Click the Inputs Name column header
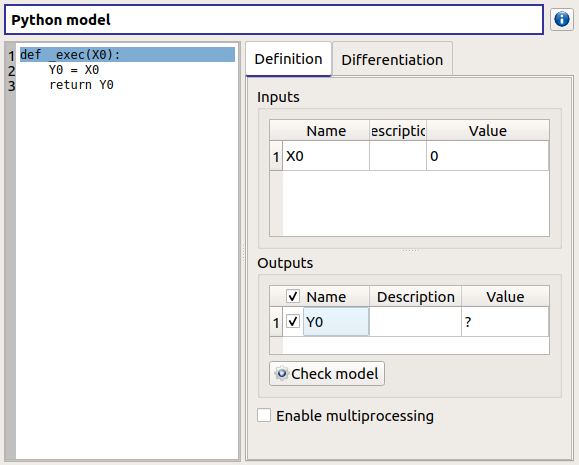Screen dimensions: 579x465 point(326,131)
